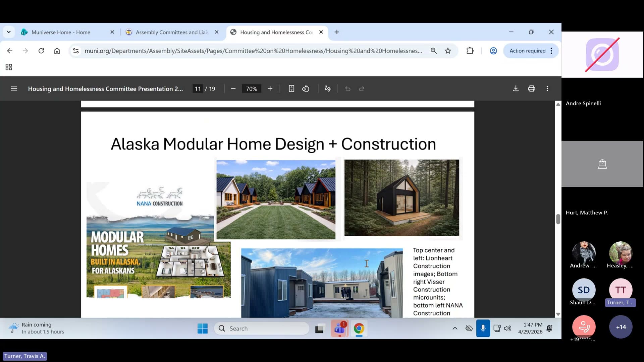This screenshot has width=644, height=362.
Task: Click the NANA Construction modular homes image
Action: click(159, 240)
